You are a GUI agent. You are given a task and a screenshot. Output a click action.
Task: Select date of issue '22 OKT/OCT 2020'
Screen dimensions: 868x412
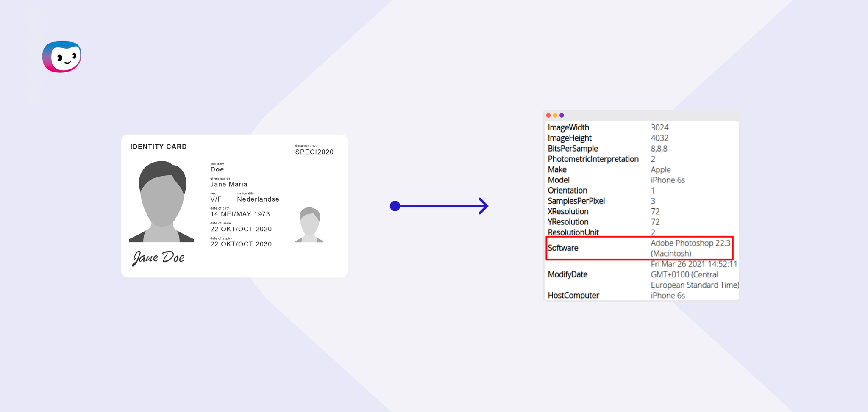point(241,229)
